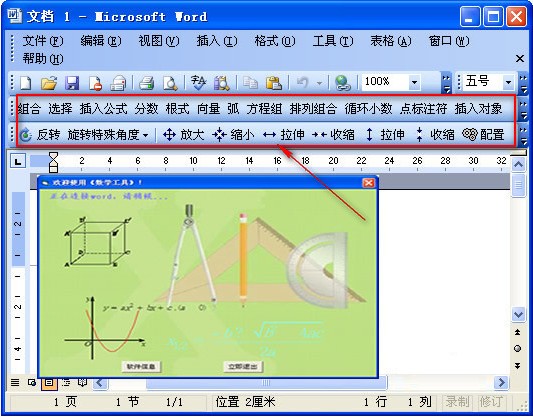Viewport: 533px width, 417px height.
Task: Expand the Undo history dropdown arrow
Action: click(320, 83)
